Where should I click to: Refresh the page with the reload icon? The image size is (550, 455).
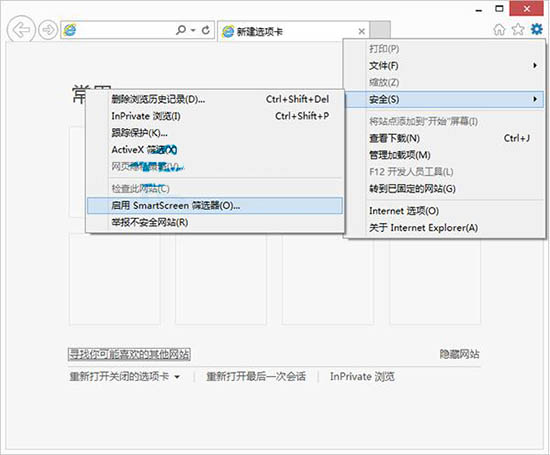206,30
